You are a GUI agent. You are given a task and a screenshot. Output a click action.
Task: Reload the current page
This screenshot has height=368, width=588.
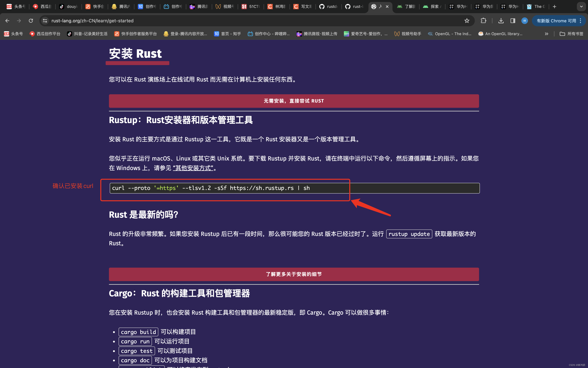[31, 21]
